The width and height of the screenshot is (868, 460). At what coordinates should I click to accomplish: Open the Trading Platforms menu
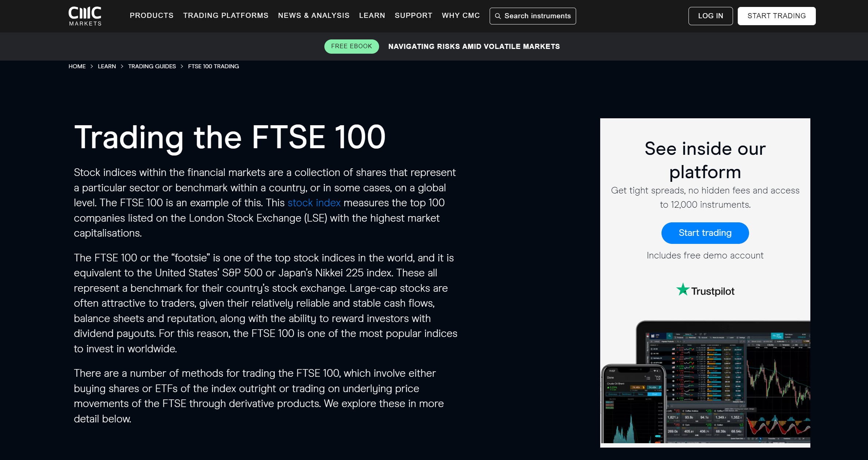pyautogui.click(x=226, y=16)
